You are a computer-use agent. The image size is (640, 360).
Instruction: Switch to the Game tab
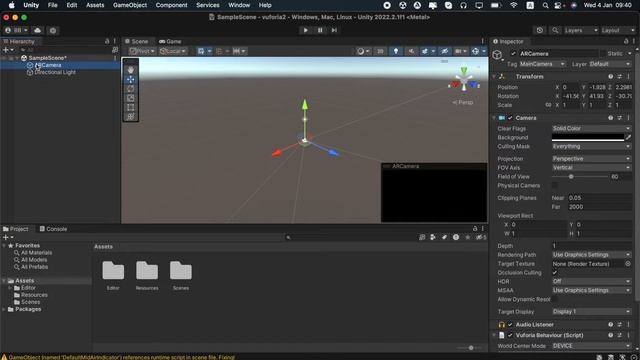pos(170,41)
